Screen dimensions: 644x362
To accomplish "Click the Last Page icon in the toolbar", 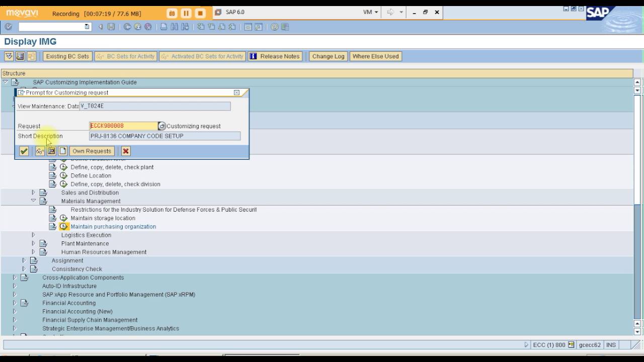I will coord(232,27).
